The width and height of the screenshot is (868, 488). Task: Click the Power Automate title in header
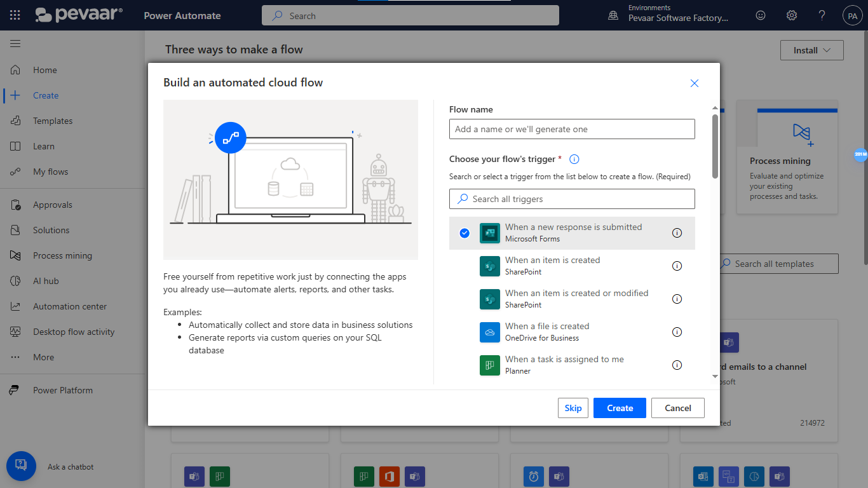(182, 15)
